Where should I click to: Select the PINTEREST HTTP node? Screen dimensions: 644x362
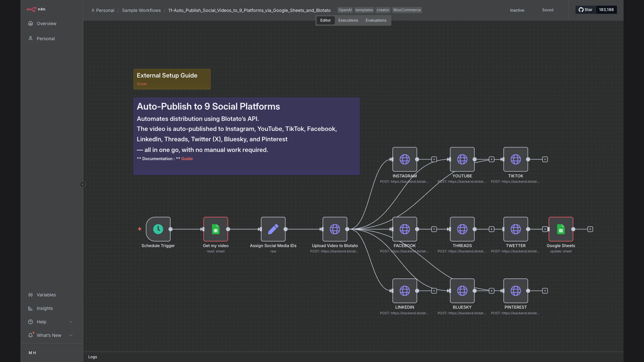(516, 291)
